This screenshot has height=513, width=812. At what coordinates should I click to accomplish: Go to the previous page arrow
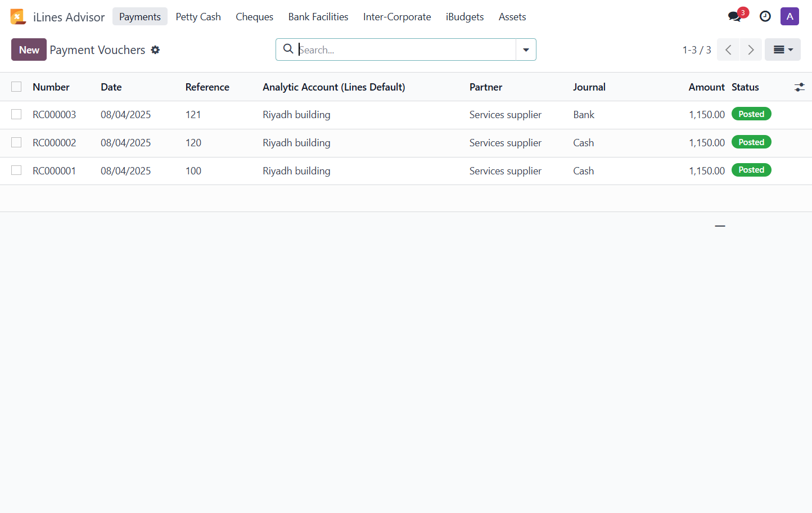[x=728, y=49]
